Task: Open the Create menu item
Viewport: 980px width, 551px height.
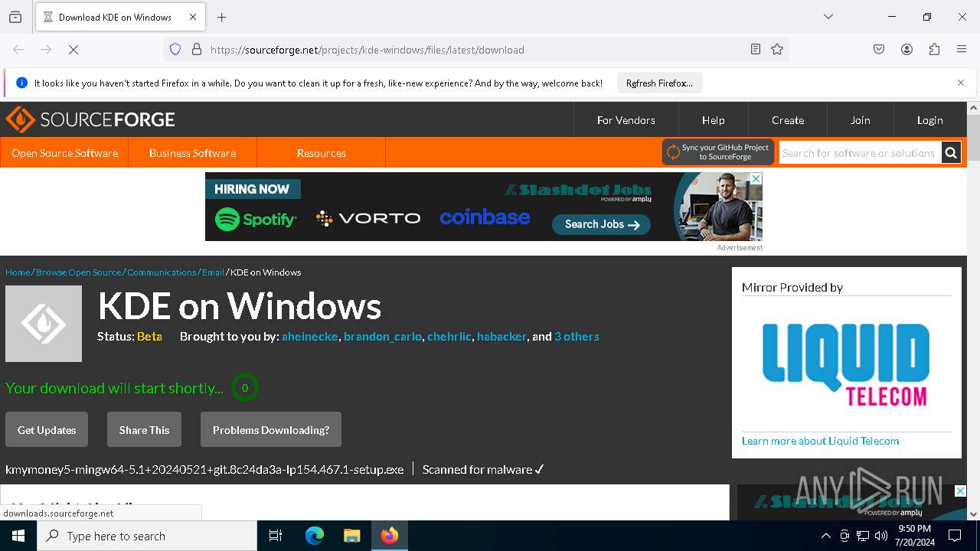Action: click(x=788, y=120)
